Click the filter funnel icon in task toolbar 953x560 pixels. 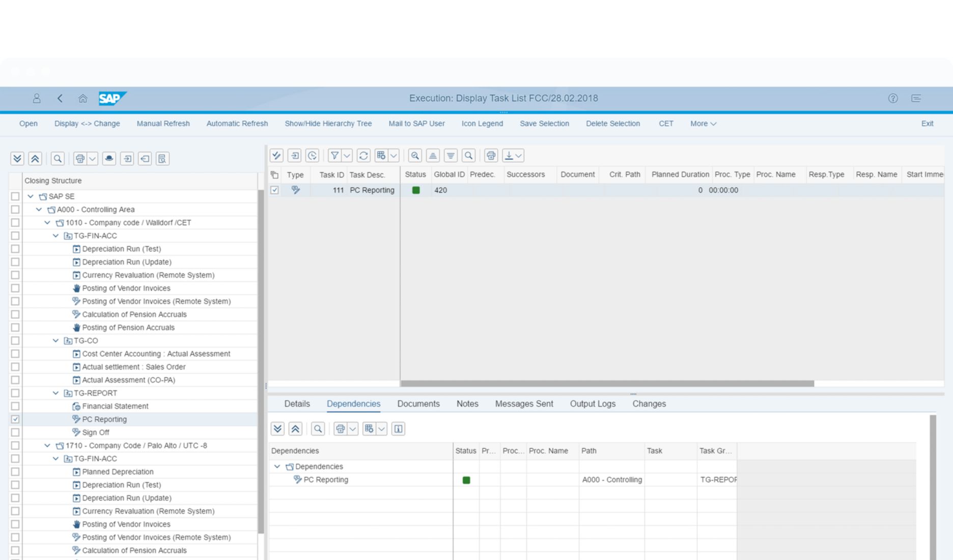(334, 156)
